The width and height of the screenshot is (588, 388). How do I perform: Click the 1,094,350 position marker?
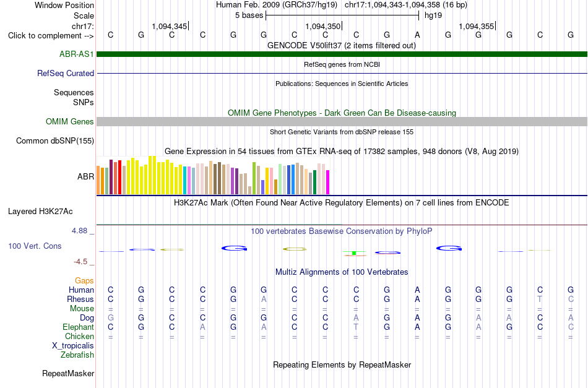click(323, 26)
